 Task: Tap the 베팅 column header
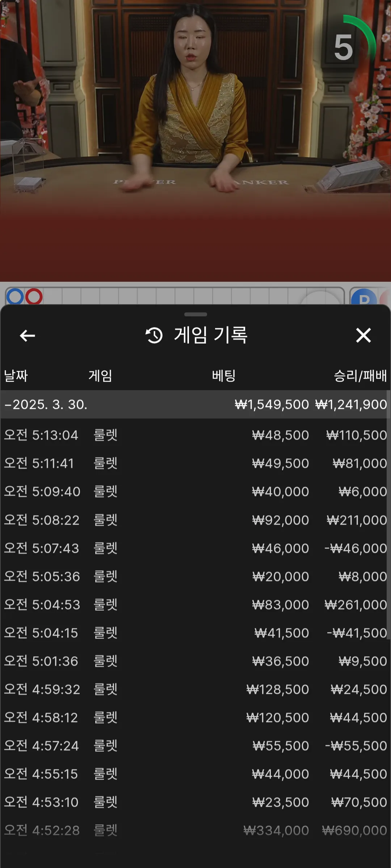pos(224,376)
